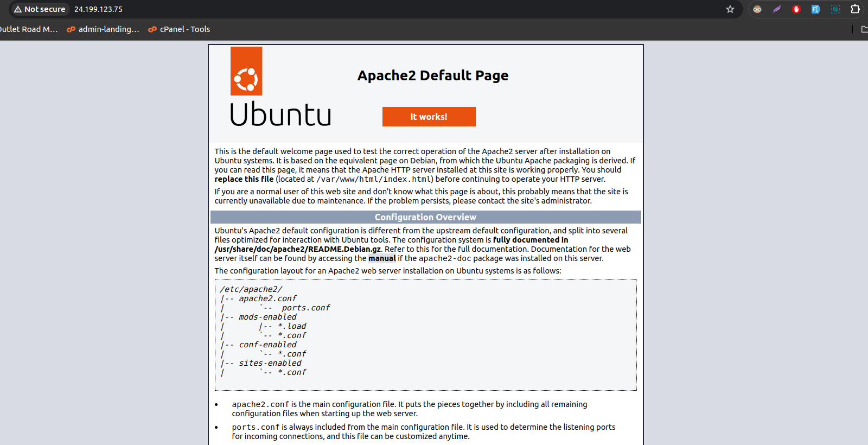Bookmark this page with the star icon
This screenshot has height=445, width=868.
[730, 9]
